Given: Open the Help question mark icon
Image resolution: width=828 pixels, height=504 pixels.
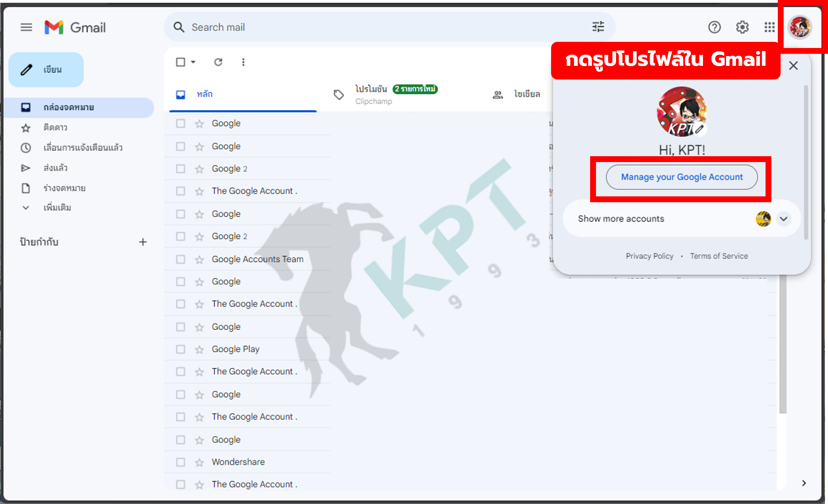Looking at the screenshot, I should pyautogui.click(x=714, y=27).
